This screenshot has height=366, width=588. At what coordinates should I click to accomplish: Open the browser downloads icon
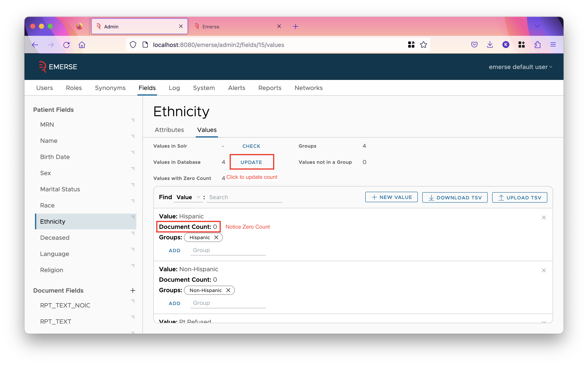pos(490,45)
